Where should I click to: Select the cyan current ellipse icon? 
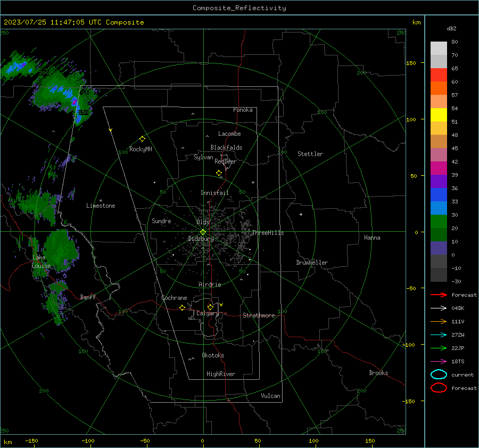[x=439, y=374]
